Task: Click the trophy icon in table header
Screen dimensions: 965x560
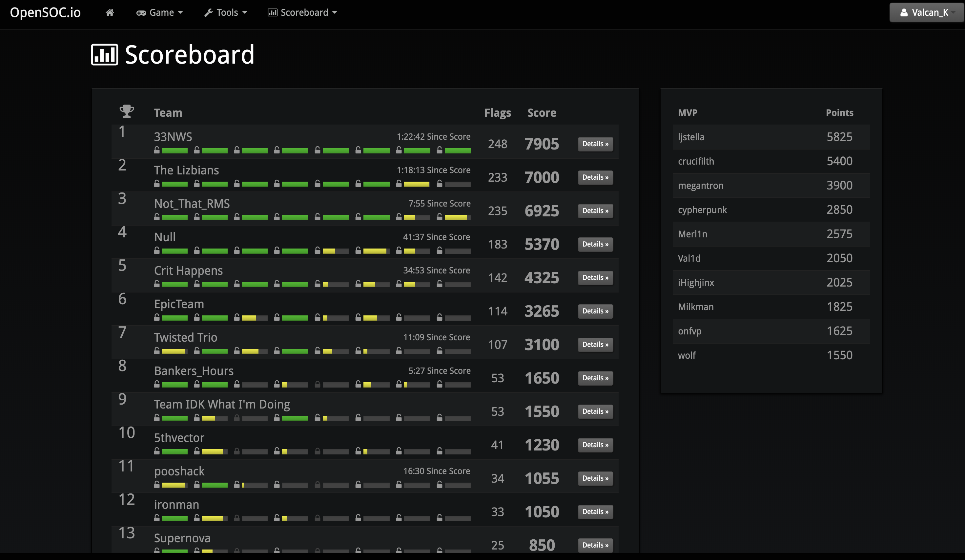Action: [126, 111]
